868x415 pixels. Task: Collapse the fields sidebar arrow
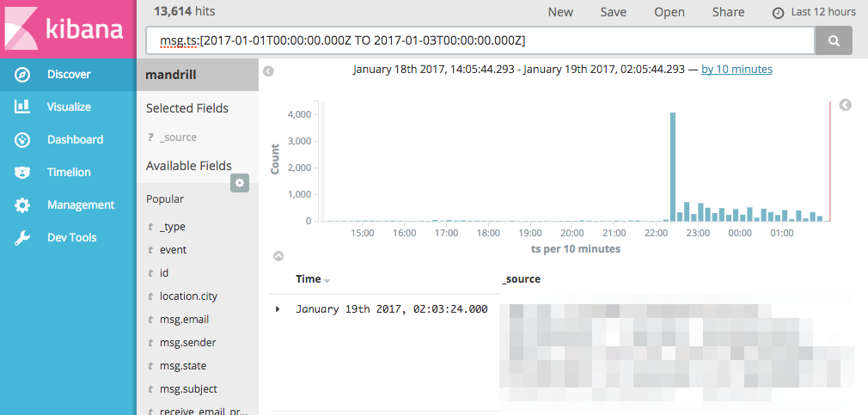[x=268, y=70]
